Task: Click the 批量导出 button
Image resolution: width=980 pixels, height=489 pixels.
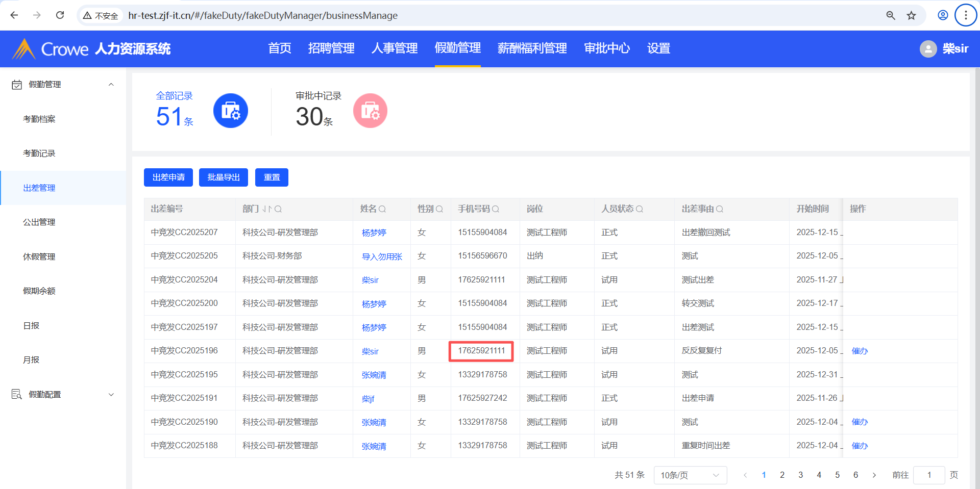Action: [x=224, y=177]
